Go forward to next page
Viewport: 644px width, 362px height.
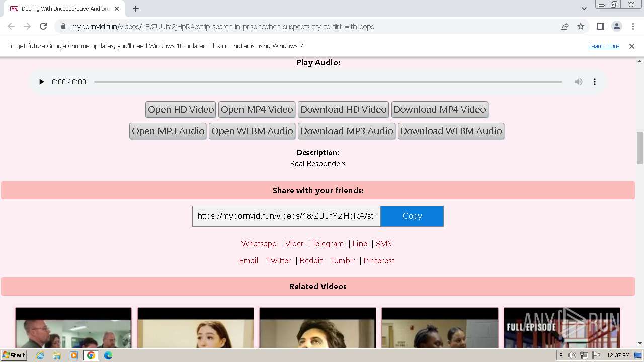pyautogui.click(x=27, y=27)
